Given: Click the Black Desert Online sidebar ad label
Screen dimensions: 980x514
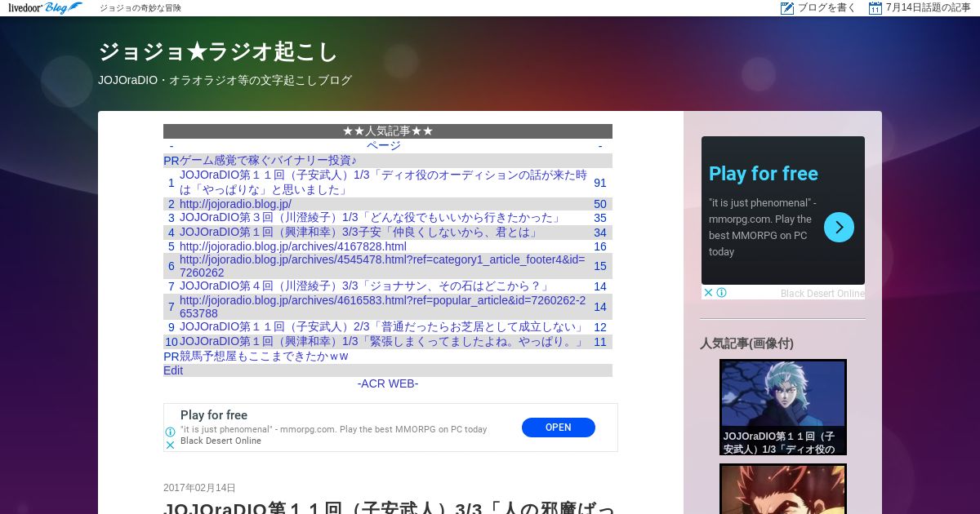Looking at the screenshot, I should (x=822, y=294).
